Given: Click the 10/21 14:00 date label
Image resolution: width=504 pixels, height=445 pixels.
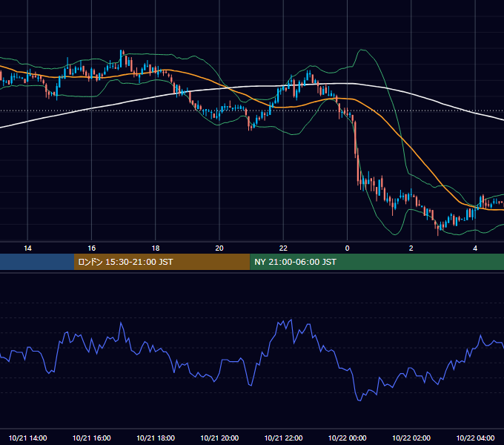Looking at the screenshot, I should 27,438.
